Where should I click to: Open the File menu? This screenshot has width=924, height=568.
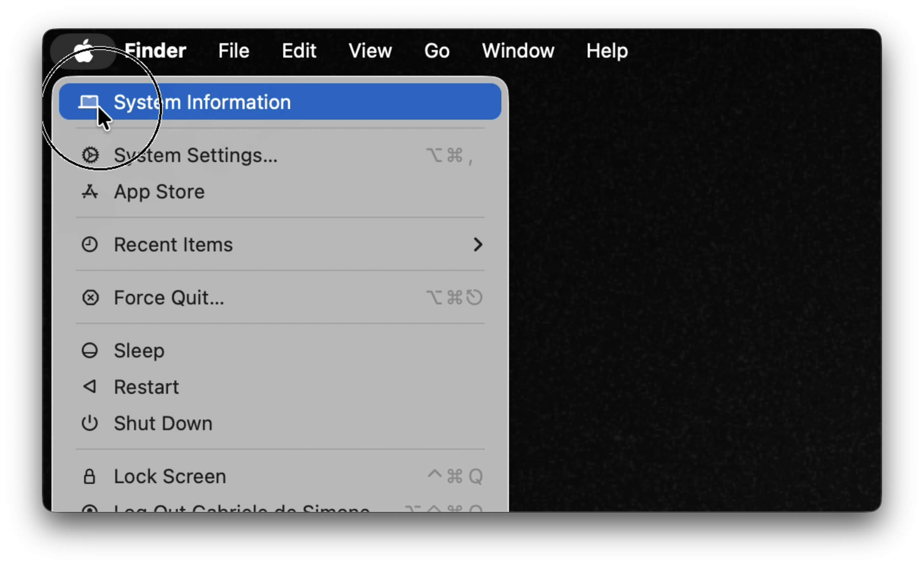234,51
